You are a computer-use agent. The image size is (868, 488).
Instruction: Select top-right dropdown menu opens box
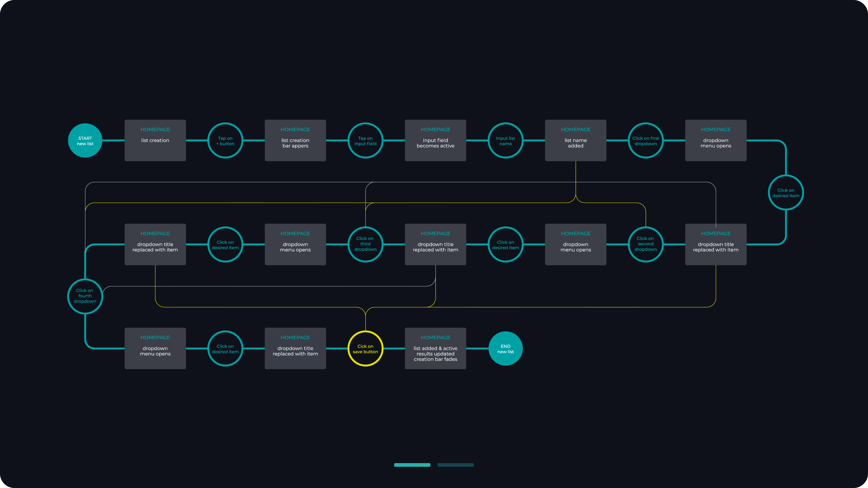(716, 141)
